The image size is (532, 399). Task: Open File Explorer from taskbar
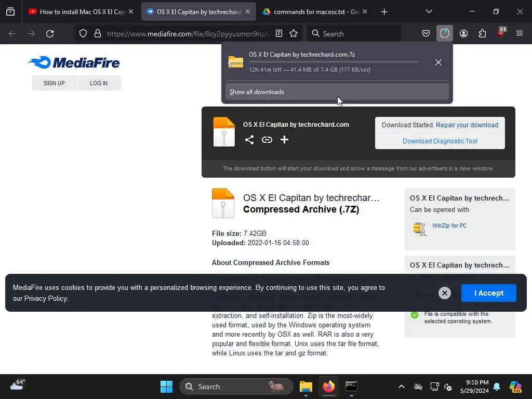pos(305,387)
